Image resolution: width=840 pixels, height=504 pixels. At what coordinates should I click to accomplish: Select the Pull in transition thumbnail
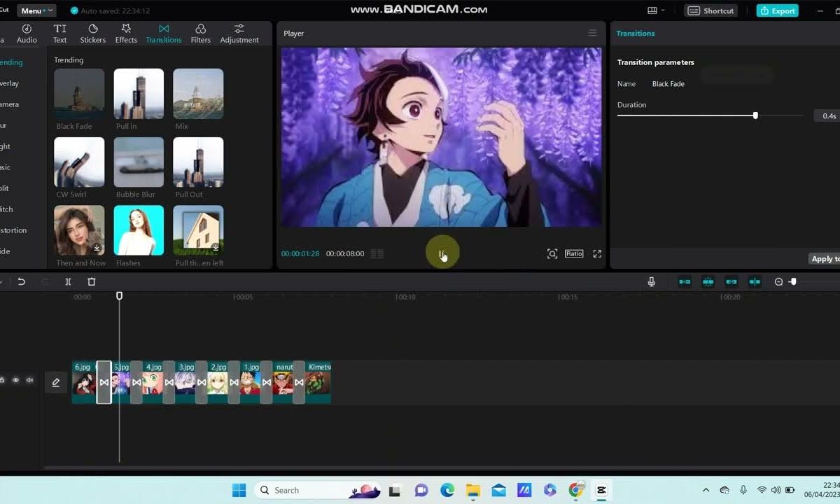139,94
